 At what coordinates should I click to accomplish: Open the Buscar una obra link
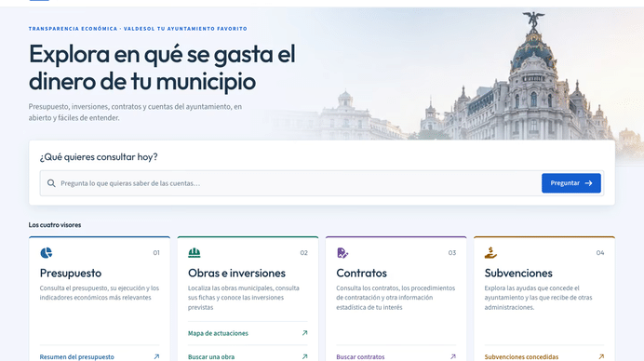pos(211,357)
